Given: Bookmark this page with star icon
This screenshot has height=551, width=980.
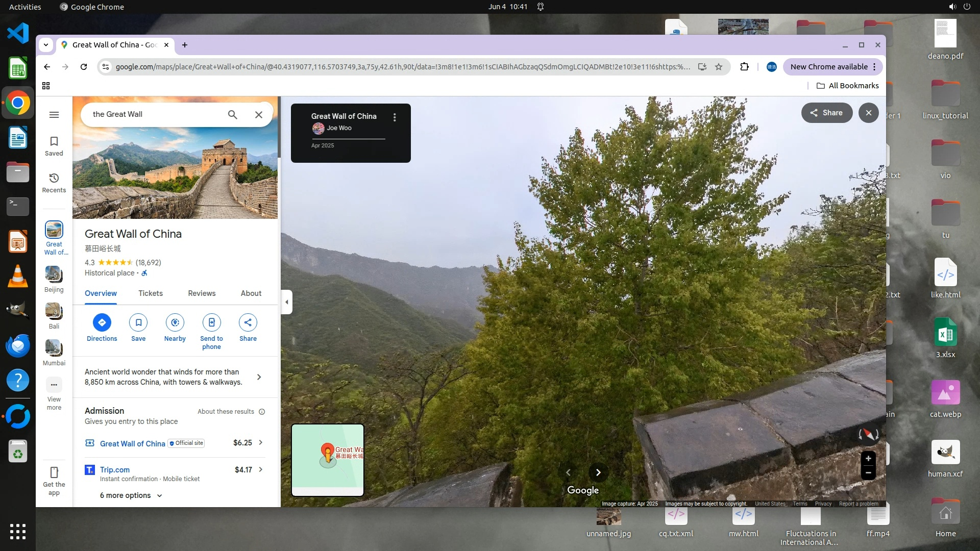Looking at the screenshot, I should (x=719, y=67).
